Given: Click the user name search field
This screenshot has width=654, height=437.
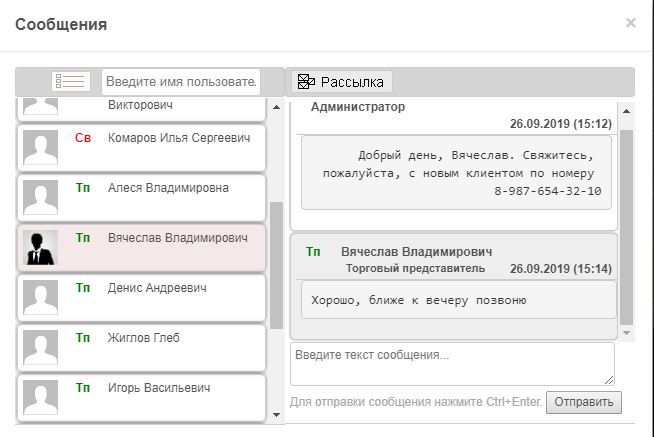Looking at the screenshot, I should 181,81.
